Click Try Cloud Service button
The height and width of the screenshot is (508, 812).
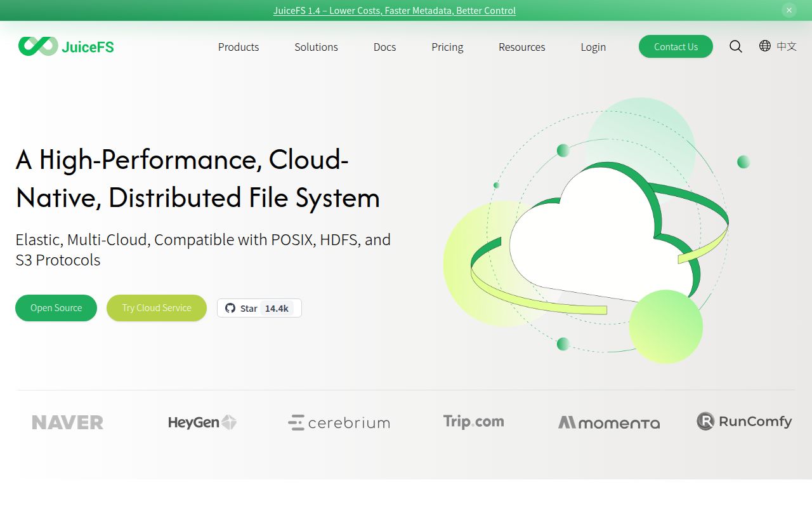[x=157, y=308]
